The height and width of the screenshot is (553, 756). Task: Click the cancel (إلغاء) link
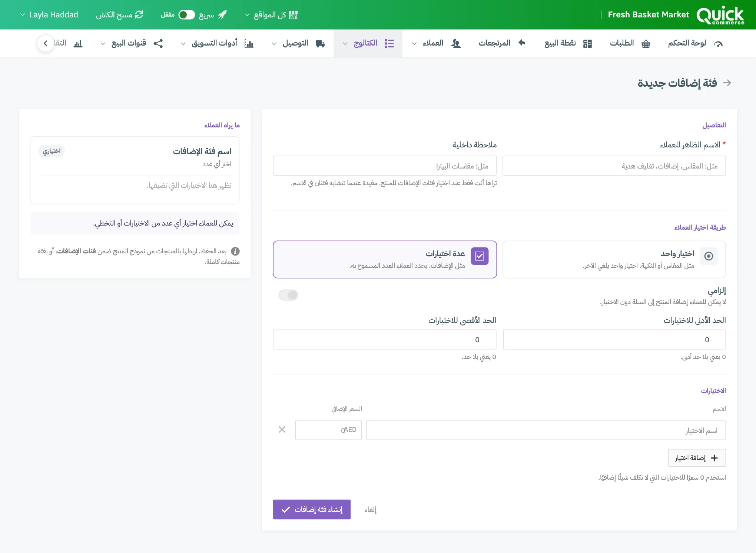pos(370,510)
